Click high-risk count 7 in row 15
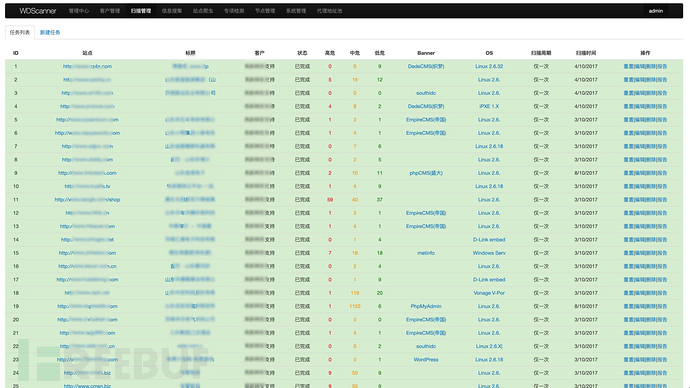690x388 pixels. (330, 253)
